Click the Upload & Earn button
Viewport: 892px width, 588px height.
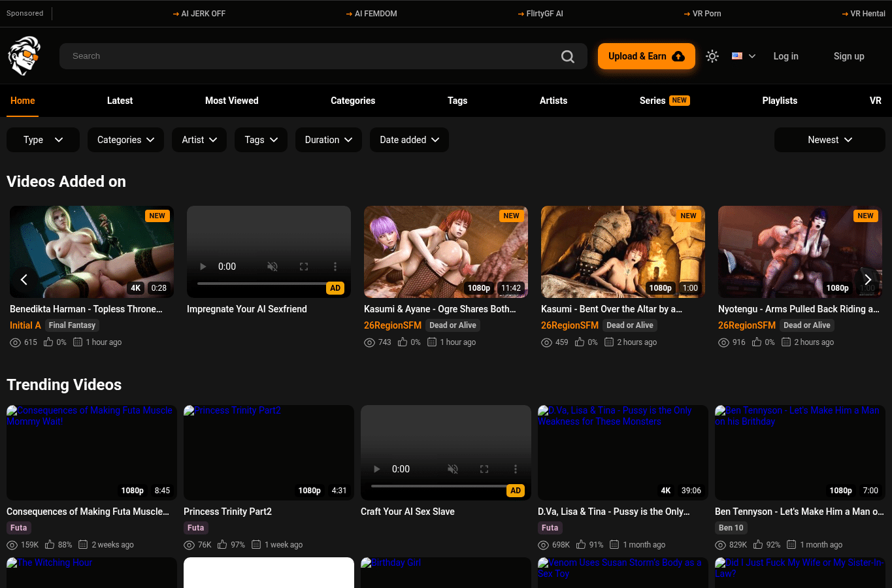646,56
